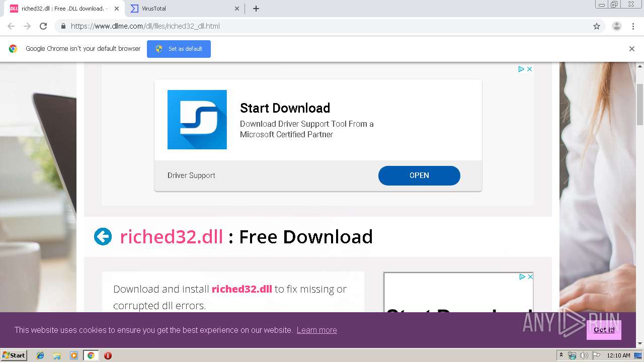Click the page vertical scrollbar thumb
This screenshot has width=644, height=362.
[x=640, y=105]
